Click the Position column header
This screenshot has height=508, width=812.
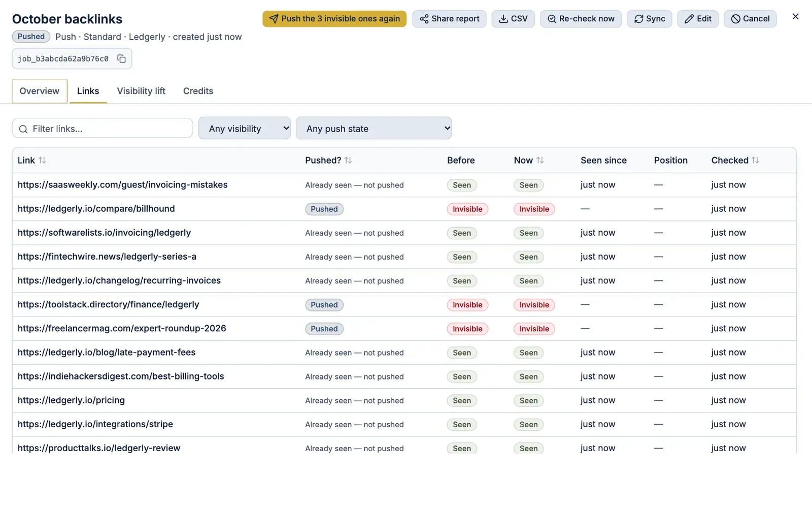coord(670,161)
